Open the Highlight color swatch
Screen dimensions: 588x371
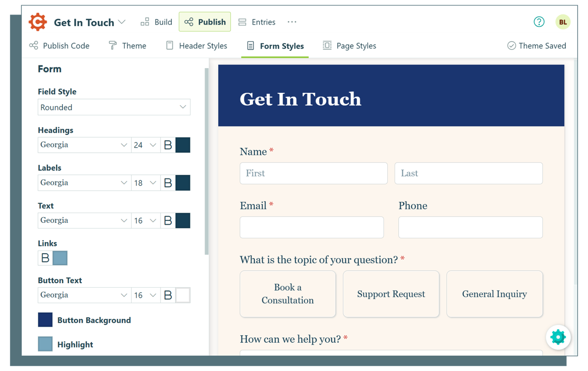pyautogui.click(x=45, y=344)
